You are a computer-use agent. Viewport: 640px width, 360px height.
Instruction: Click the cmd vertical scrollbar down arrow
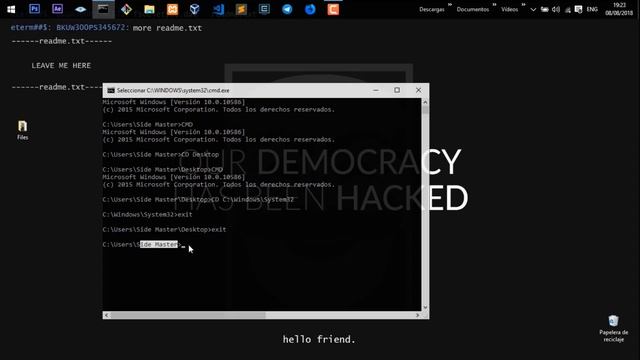coord(425,307)
